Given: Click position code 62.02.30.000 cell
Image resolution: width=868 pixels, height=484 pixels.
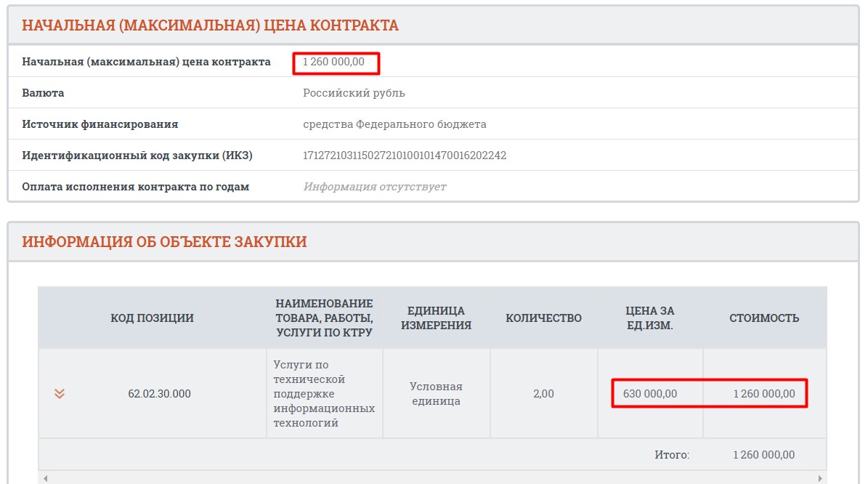Looking at the screenshot, I should point(159,394).
